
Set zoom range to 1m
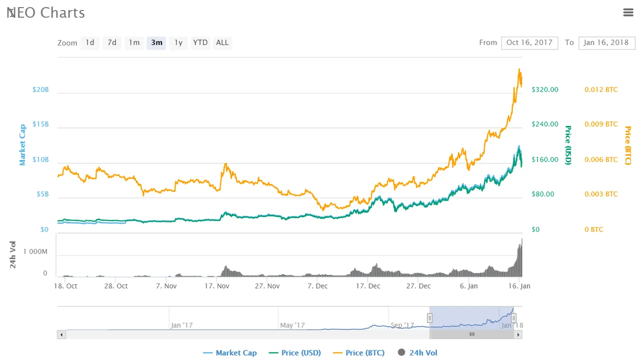(134, 42)
